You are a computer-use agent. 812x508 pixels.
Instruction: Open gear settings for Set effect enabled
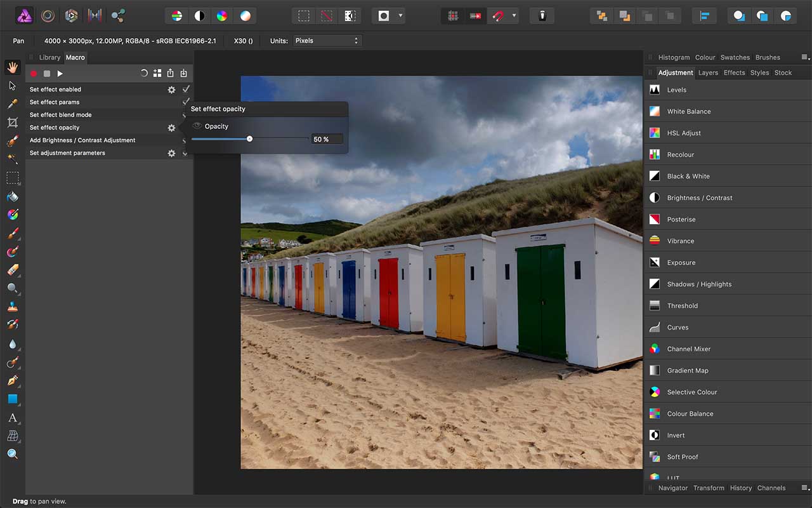pyautogui.click(x=171, y=90)
